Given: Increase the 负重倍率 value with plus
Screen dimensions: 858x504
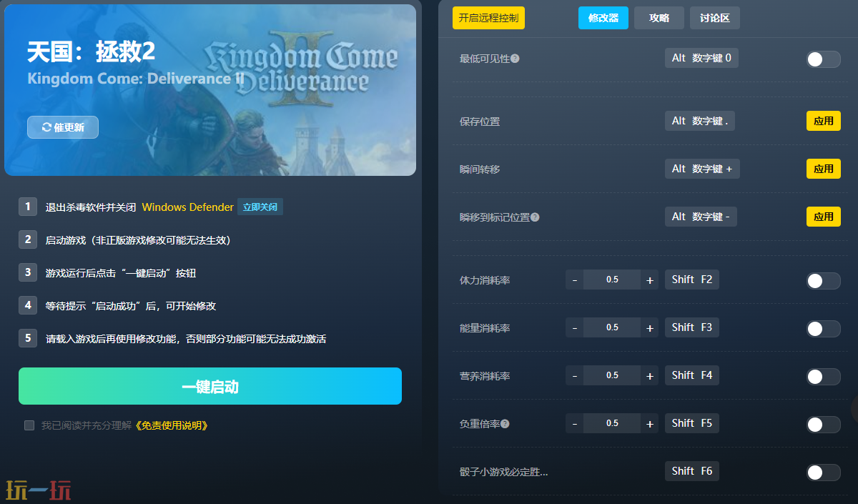Looking at the screenshot, I should 650,424.
